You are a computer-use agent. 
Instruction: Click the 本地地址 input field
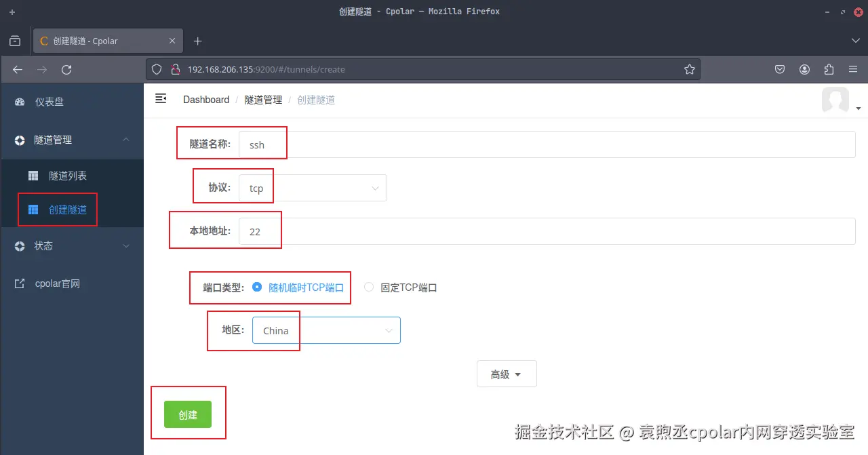pyautogui.click(x=547, y=231)
